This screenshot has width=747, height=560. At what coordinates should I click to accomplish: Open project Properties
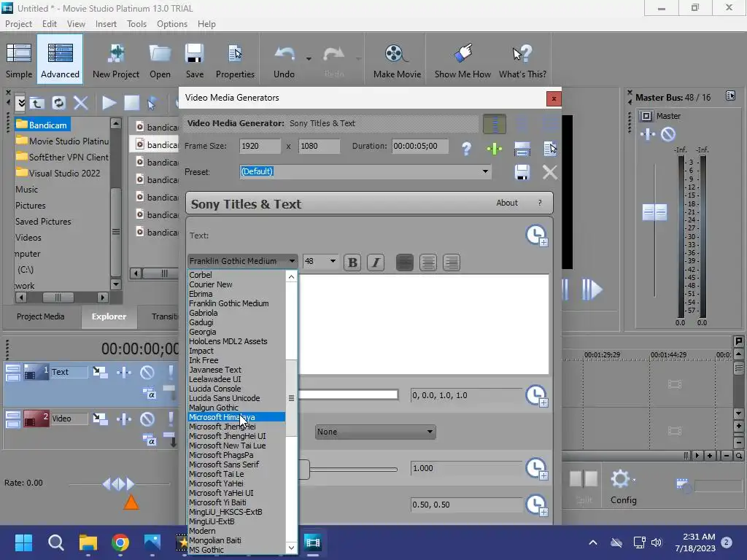tap(235, 60)
